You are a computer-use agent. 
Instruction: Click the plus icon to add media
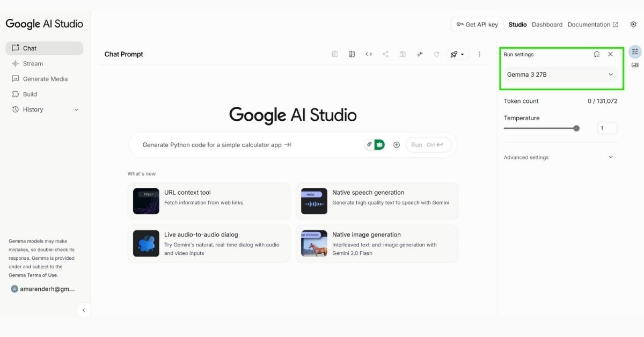pyautogui.click(x=397, y=145)
